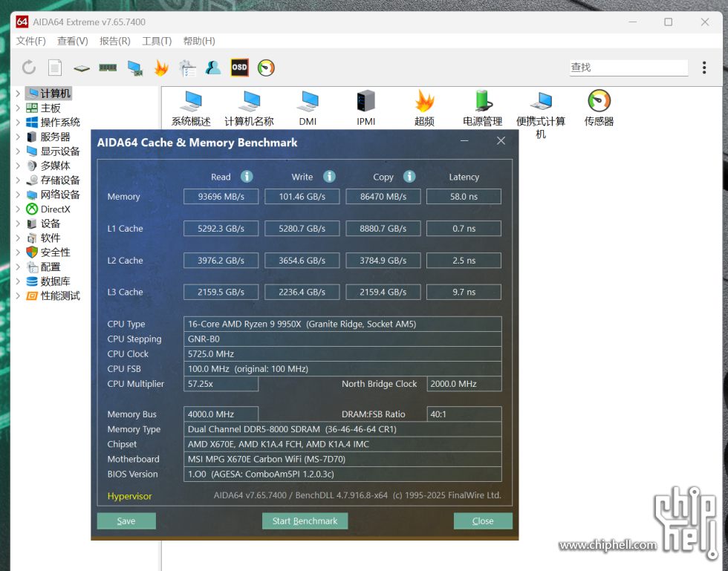
Task: Minimize the Cache & Memory Benchmark dialog
Action: [464, 140]
